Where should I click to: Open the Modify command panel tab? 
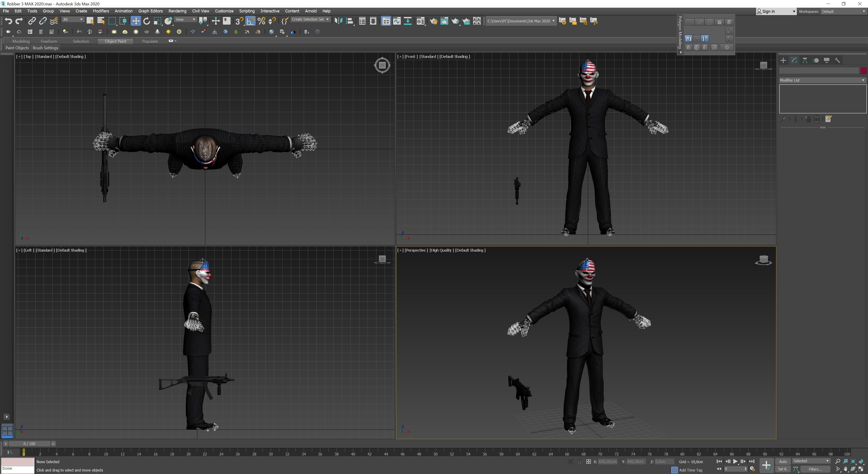(x=794, y=60)
